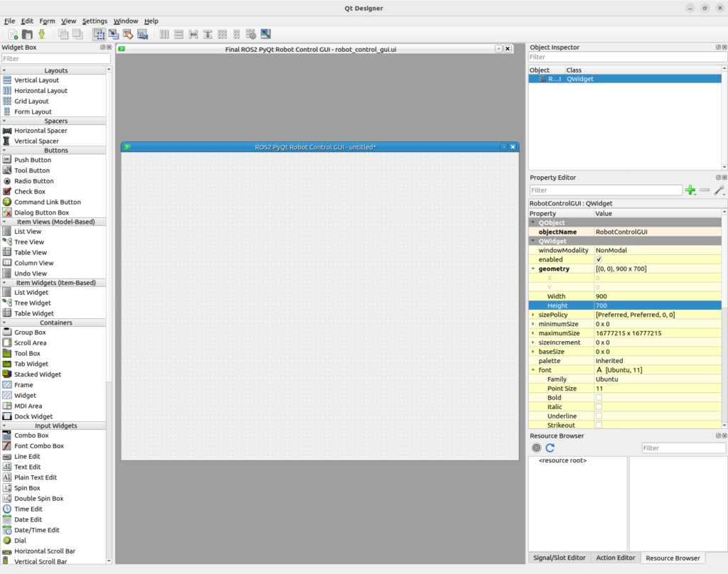The width and height of the screenshot is (728, 574).
Task: Check the Bold font checkbox
Action: point(599,398)
